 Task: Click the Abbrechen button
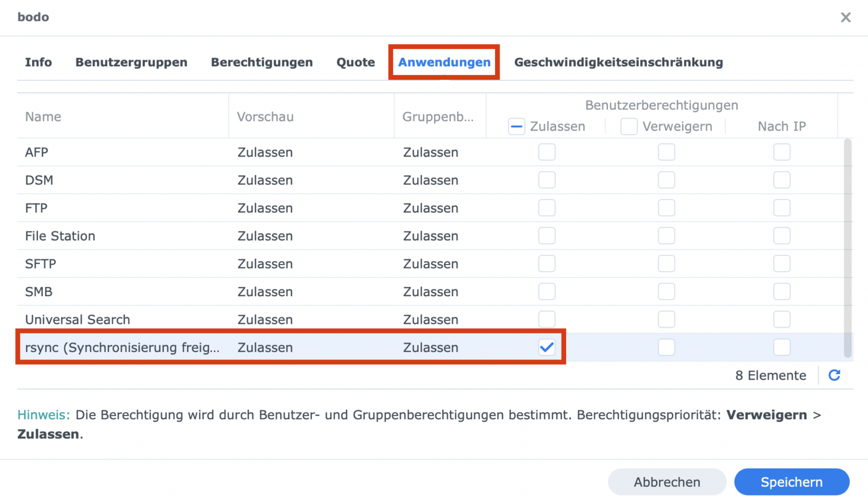pos(667,482)
